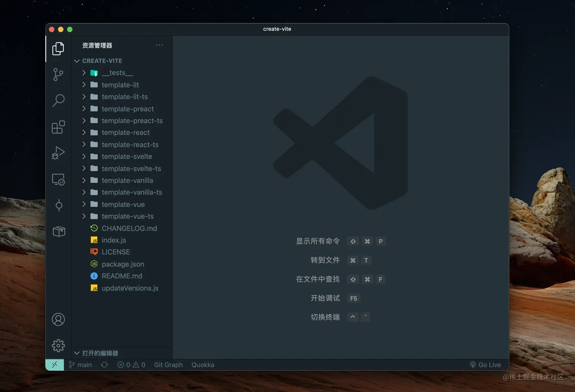Viewport: 575px width, 392px height.
Task: Close the window with red button
Action: [52, 29]
